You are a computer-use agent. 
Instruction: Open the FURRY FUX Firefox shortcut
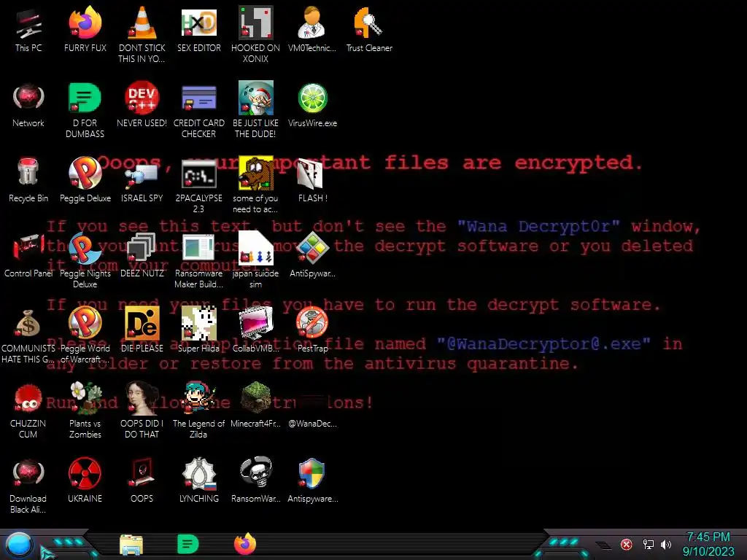(x=85, y=24)
